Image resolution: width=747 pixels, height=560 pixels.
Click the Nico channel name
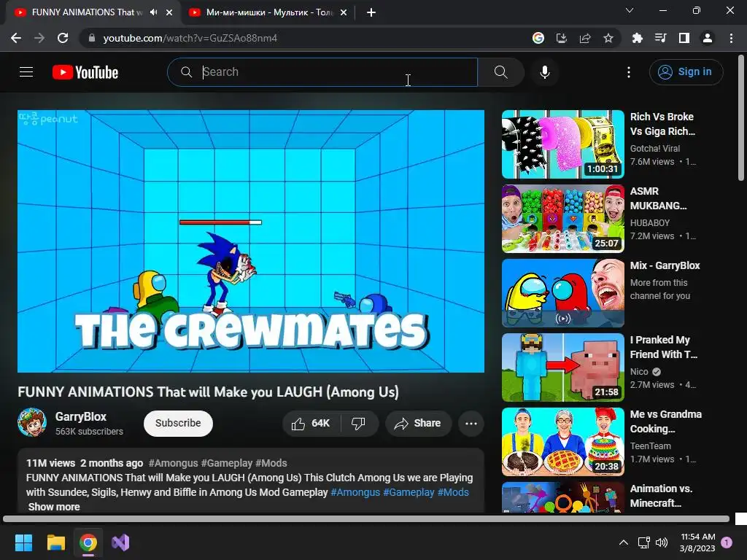pos(639,371)
